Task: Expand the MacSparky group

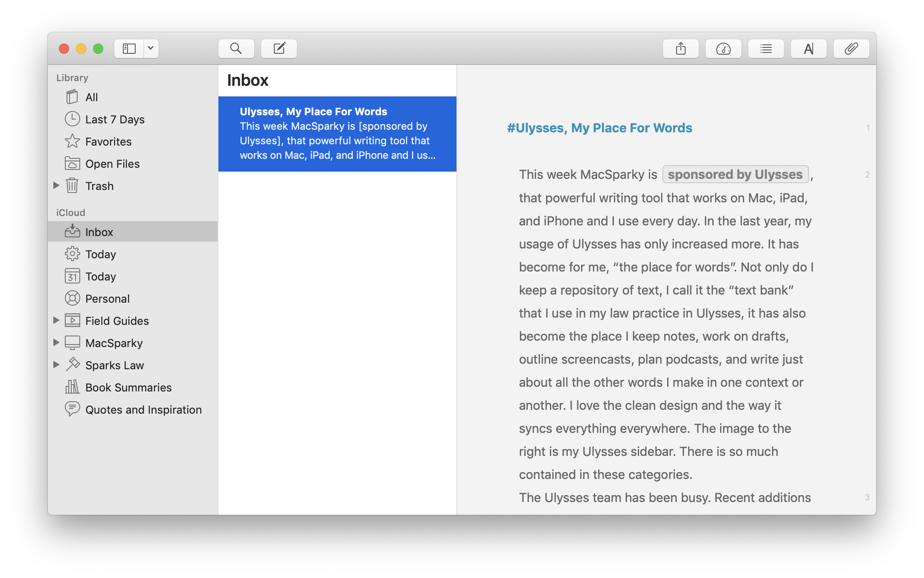Action: 56,342
